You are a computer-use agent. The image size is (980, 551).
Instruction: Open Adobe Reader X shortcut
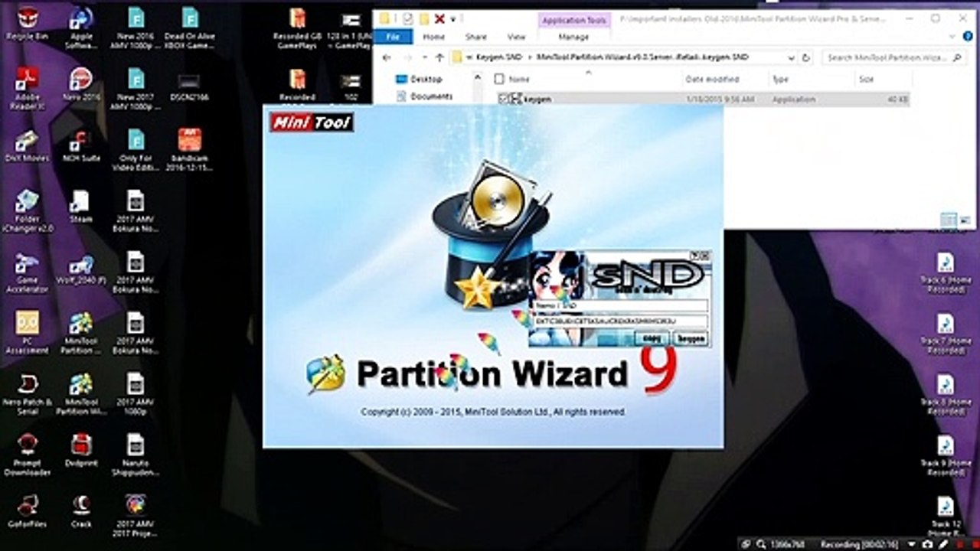[x=28, y=88]
